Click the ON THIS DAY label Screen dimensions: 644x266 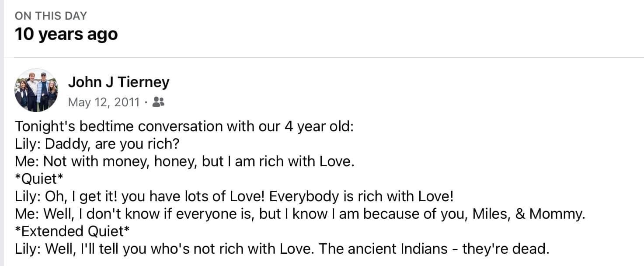(51, 16)
